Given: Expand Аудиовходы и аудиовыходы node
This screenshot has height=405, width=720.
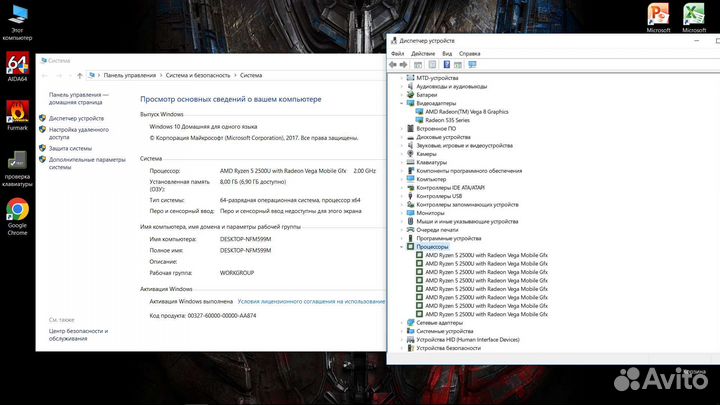Looking at the screenshot, I should (x=402, y=86).
